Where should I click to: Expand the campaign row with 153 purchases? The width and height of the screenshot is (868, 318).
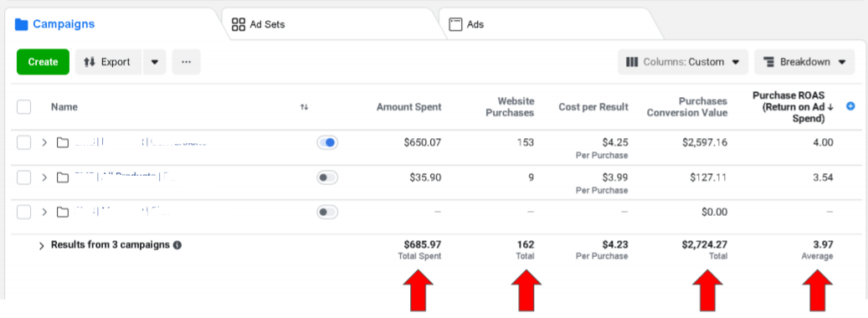44,143
